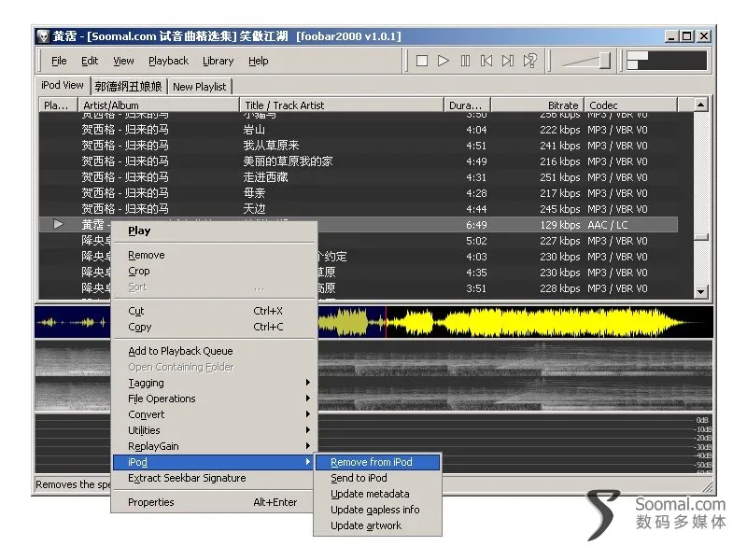747x560 pixels.
Task: Open Properties from the context menu
Action: [x=215, y=502]
